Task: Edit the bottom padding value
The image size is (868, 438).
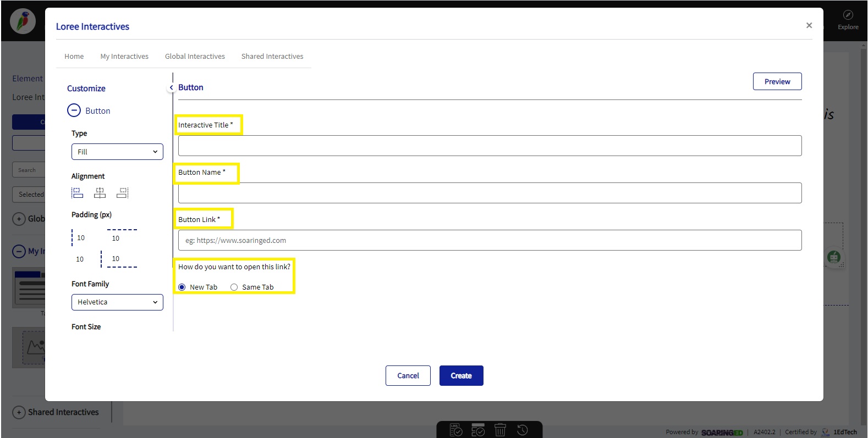Action: [116, 258]
